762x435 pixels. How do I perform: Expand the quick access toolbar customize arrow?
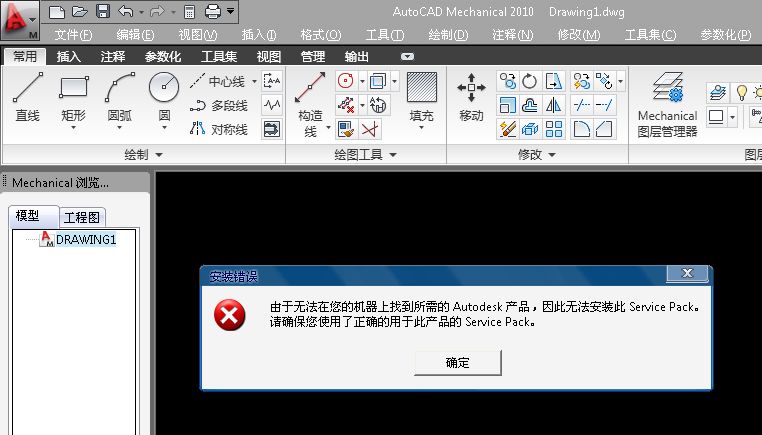230,11
